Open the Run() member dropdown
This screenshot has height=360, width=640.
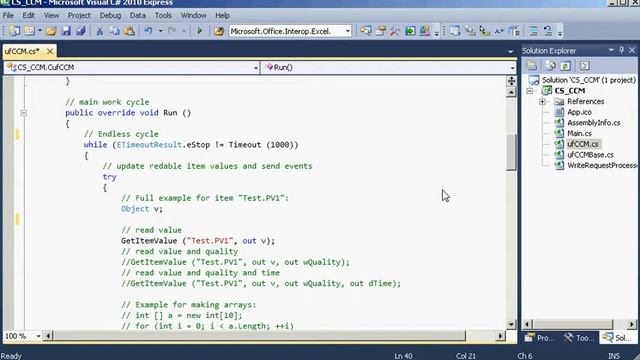click(512, 68)
